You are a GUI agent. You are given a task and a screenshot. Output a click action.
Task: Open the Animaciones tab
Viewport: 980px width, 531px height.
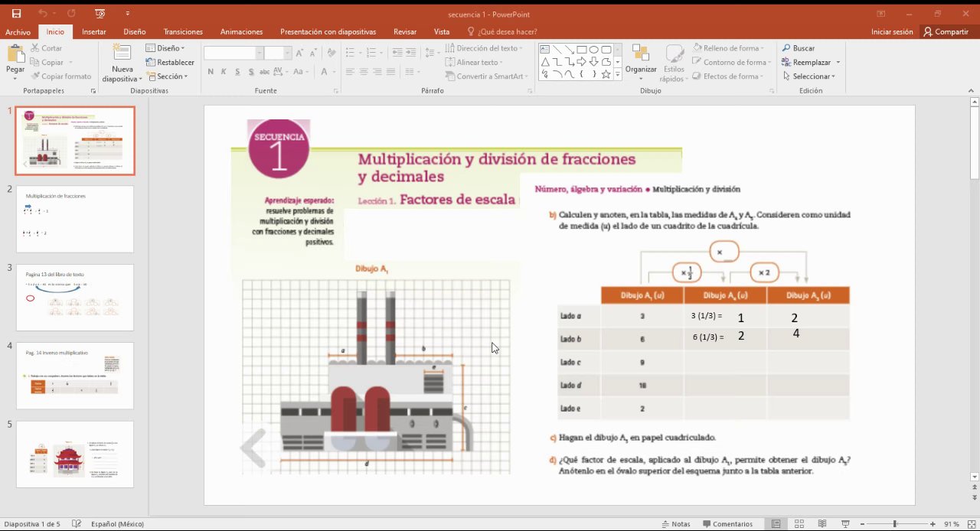click(241, 32)
